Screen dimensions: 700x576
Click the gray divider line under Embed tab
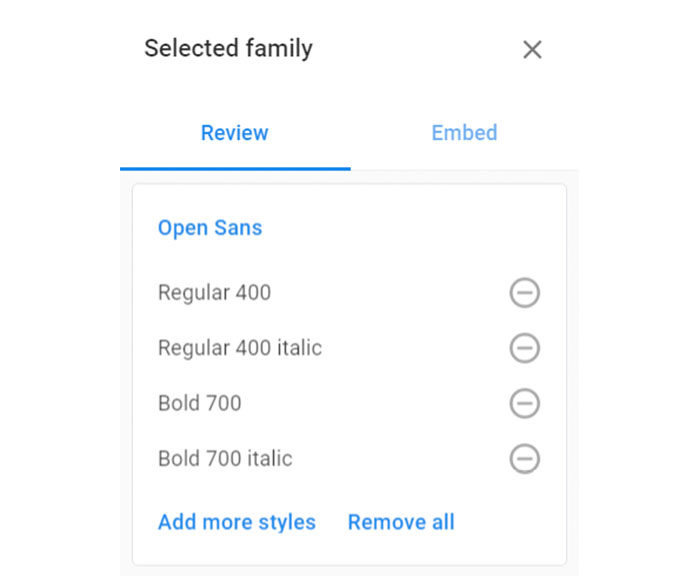pyautogui.click(x=464, y=170)
